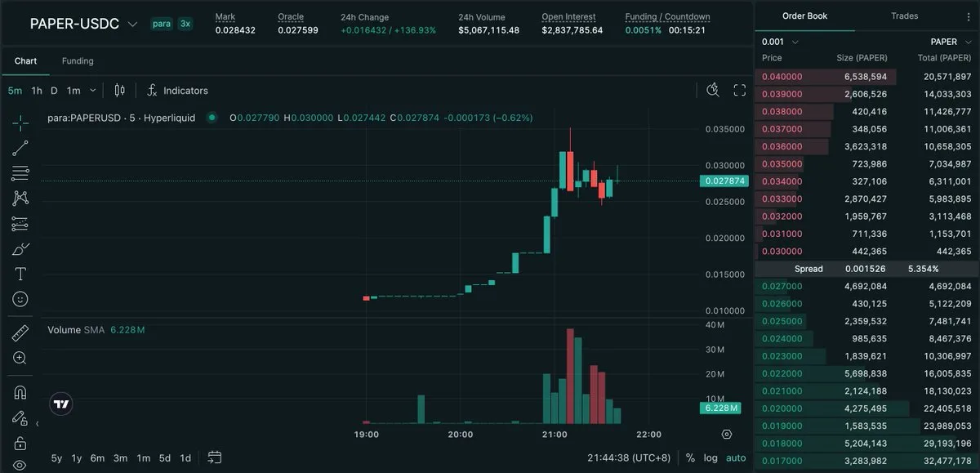Toggle percent scale on price axis
The height and width of the screenshot is (473, 980).
click(x=690, y=457)
